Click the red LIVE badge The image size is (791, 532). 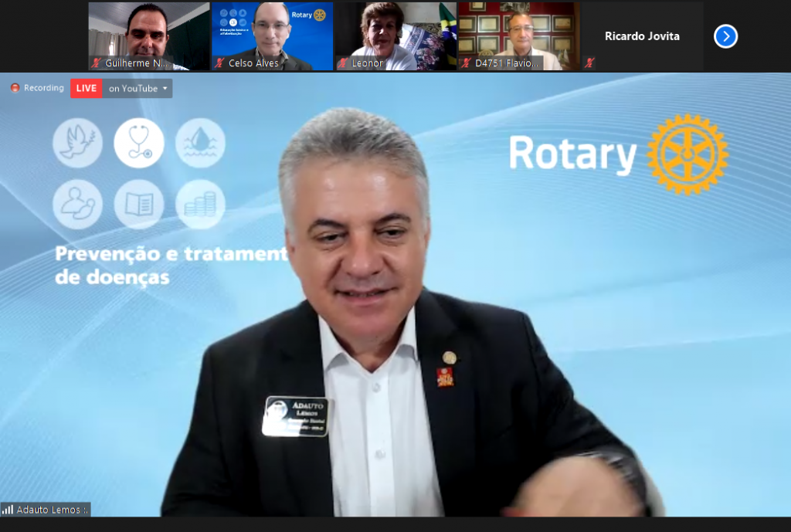(x=86, y=88)
